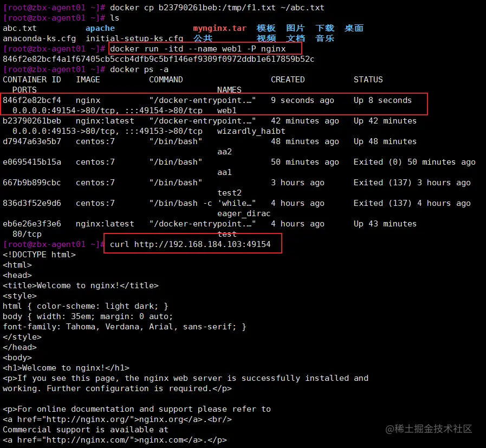Click the curl http://192.168.184.103:49154 command
Viewport: 486px width, 448px height.
[x=190, y=244]
